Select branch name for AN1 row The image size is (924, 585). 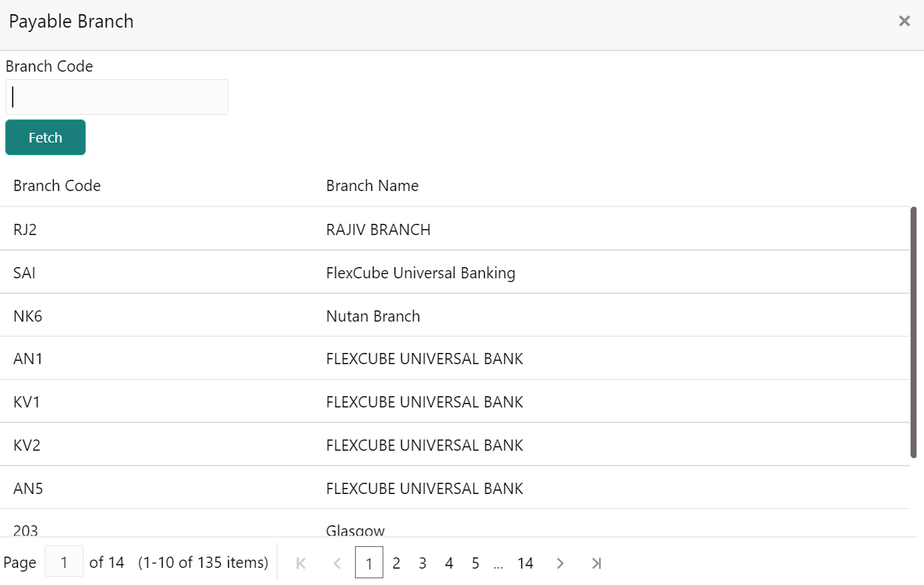click(x=424, y=359)
